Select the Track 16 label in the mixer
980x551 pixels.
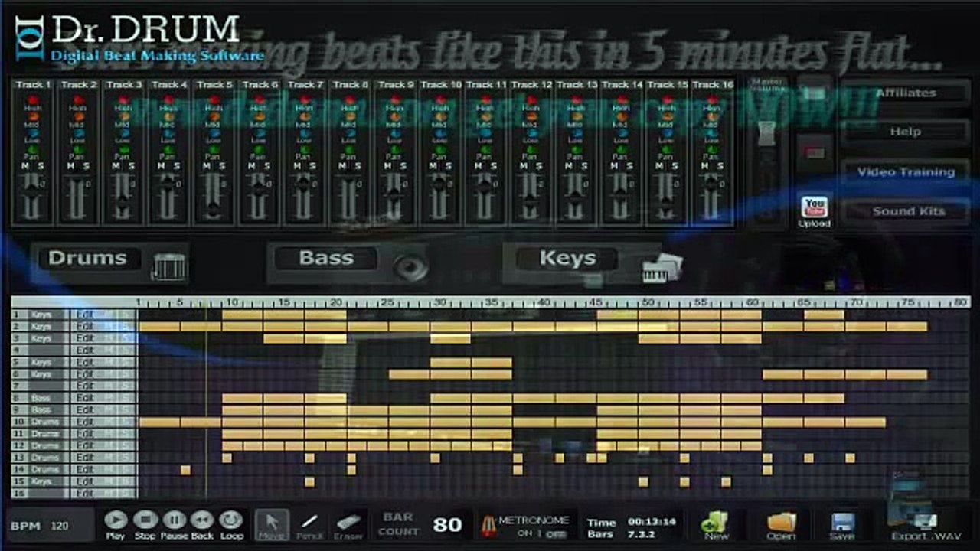(x=711, y=84)
